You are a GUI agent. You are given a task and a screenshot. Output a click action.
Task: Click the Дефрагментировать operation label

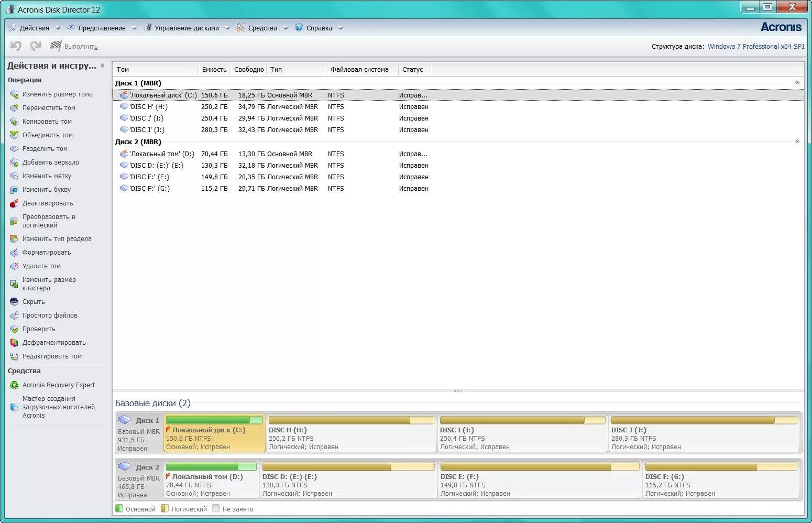[54, 343]
